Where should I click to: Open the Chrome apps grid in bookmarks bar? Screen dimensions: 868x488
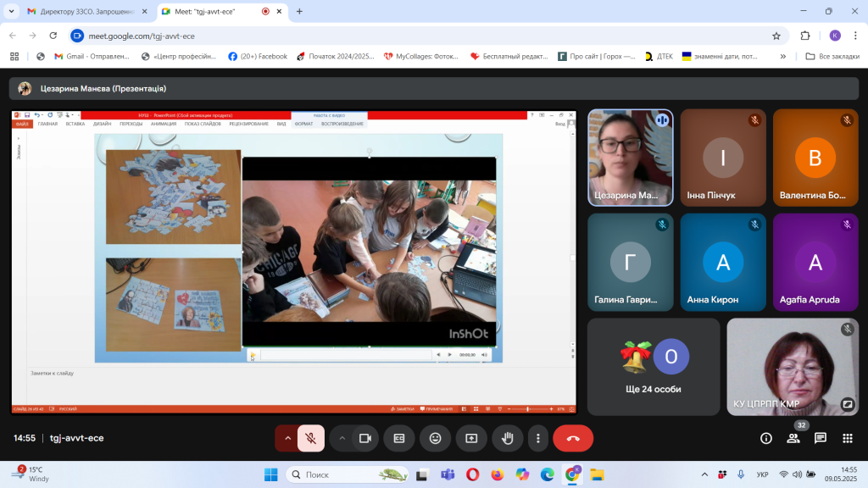(14, 57)
